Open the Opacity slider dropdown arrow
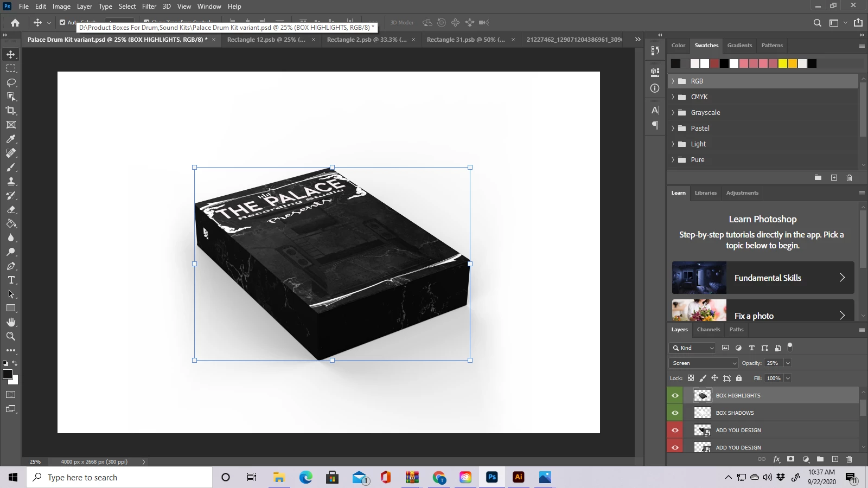Viewport: 868px width, 488px height. [x=788, y=363]
